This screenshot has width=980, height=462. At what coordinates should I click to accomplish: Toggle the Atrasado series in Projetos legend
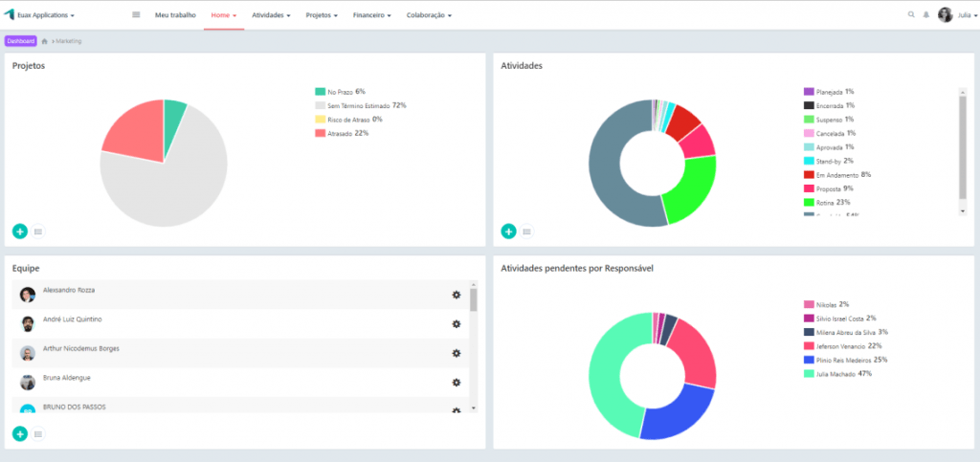[342, 133]
